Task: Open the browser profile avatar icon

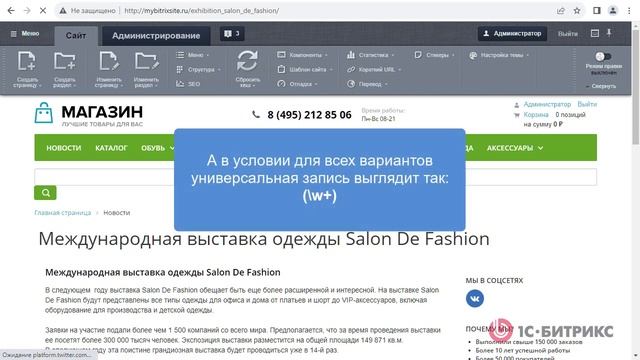Action: click(613, 11)
